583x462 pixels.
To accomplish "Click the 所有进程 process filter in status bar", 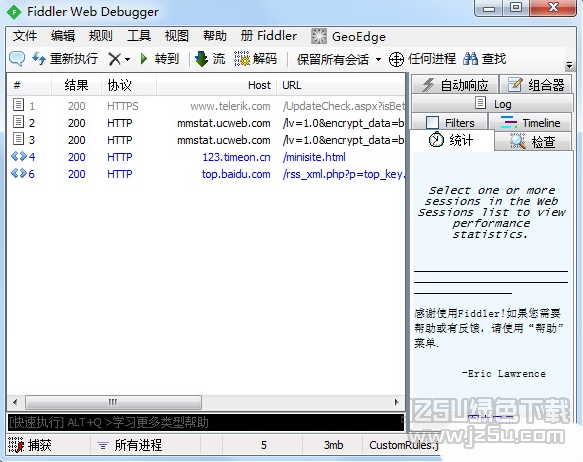I will click(129, 445).
